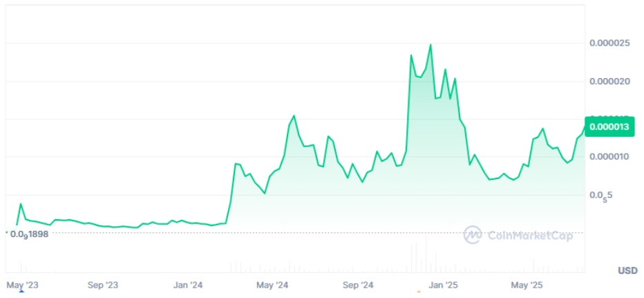This screenshot has height=298, width=644.
Task: Select the Sep '24 date label
Action: (358, 284)
